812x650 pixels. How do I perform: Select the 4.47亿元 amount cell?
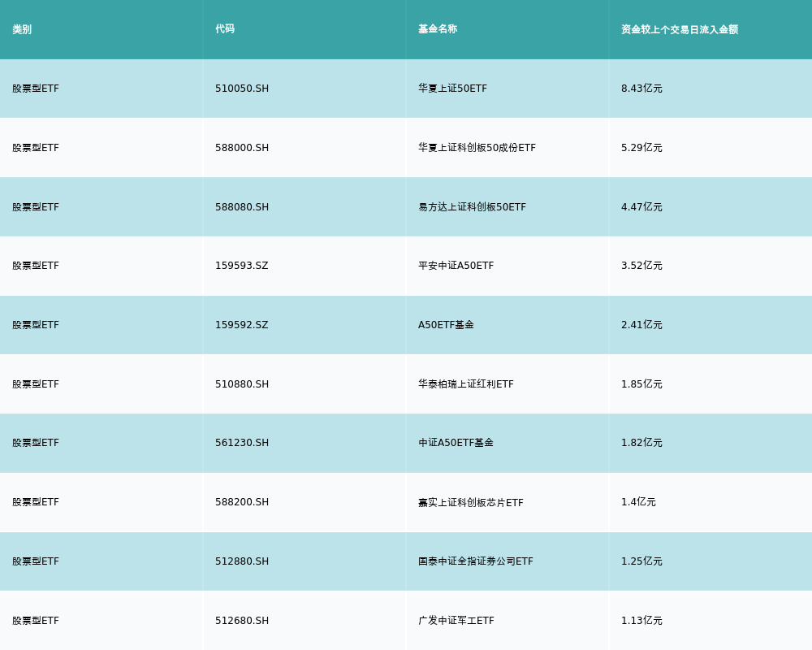tap(641, 207)
